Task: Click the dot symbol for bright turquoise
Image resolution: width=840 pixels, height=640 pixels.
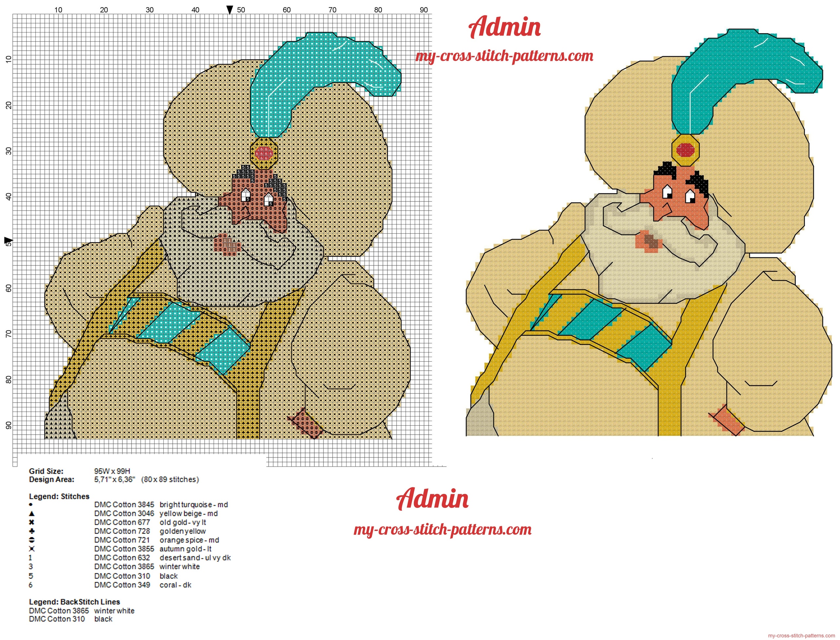Action: tap(31, 504)
